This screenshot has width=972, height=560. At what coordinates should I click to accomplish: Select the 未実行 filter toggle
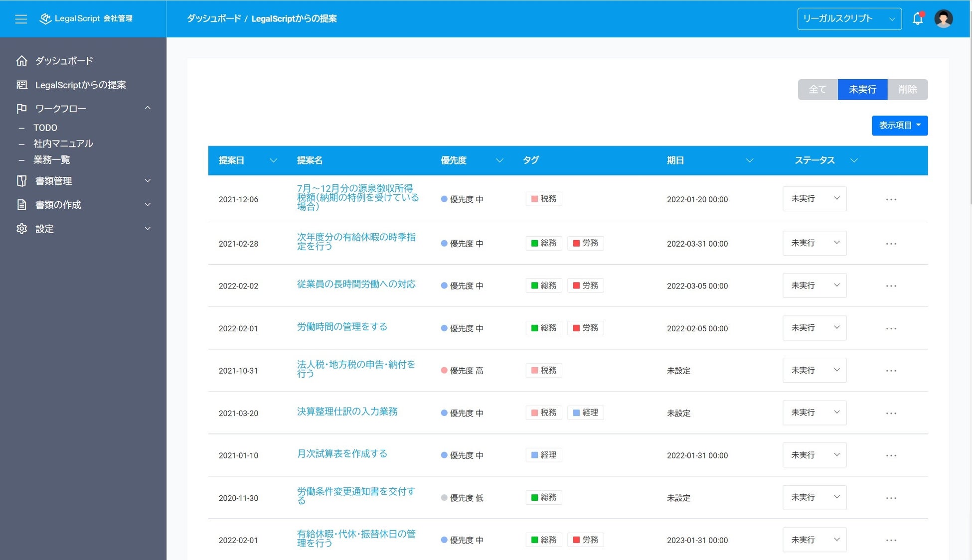[862, 90]
